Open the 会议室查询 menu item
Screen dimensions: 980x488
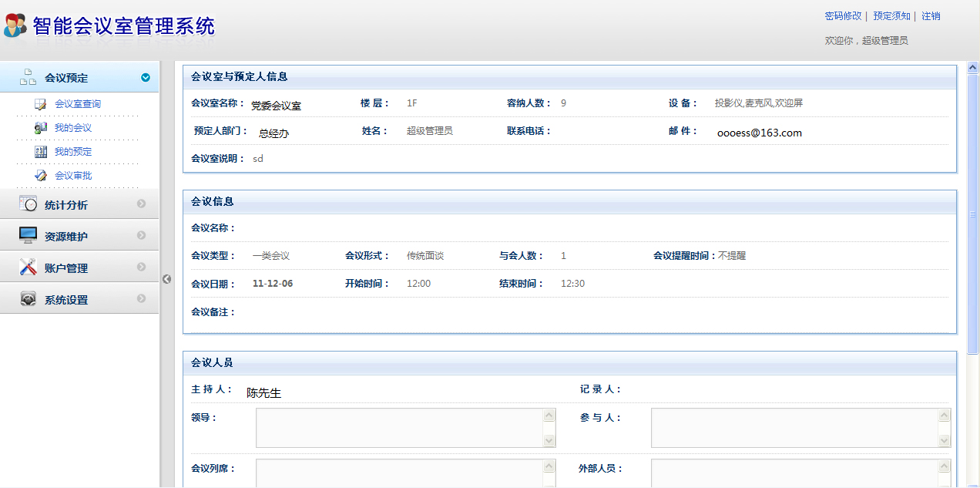point(78,104)
